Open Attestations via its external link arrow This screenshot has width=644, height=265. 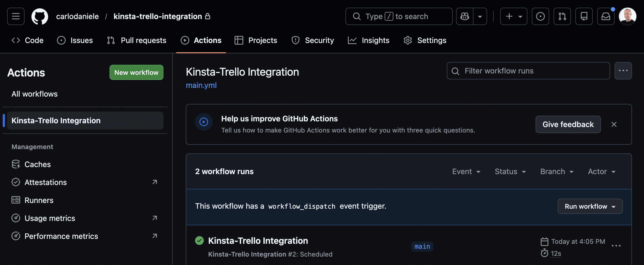(x=154, y=182)
